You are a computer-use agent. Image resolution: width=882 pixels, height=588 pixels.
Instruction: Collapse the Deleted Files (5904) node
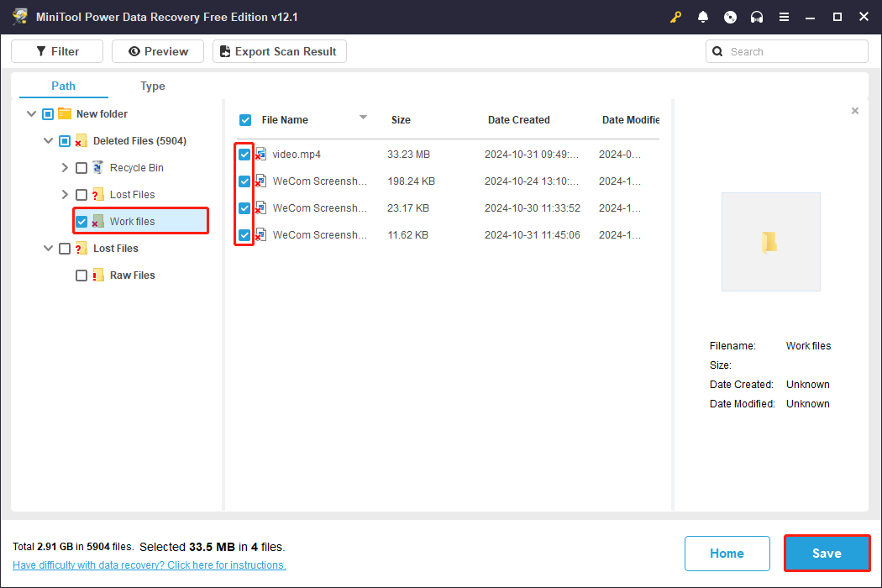pyautogui.click(x=48, y=141)
